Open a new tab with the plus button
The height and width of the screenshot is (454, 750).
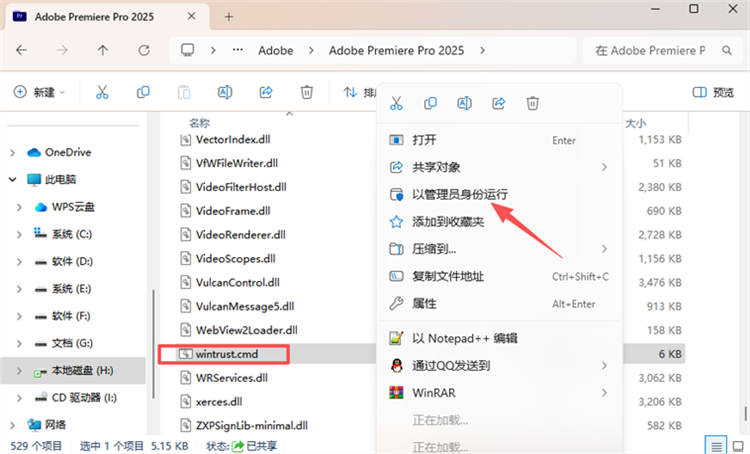point(229,17)
